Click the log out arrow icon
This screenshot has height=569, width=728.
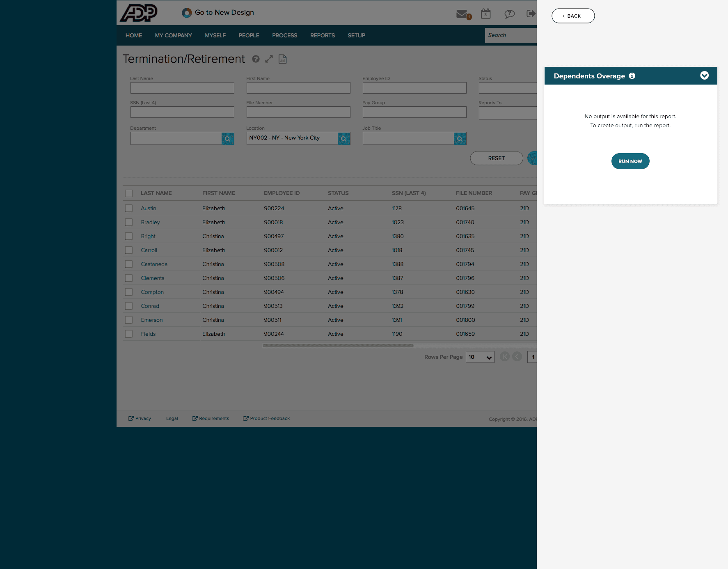click(x=531, y=14)
